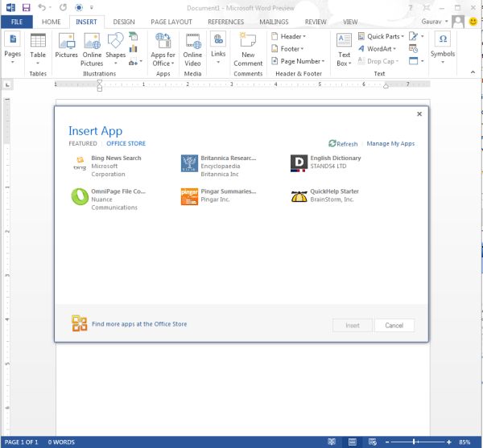The height and width of the screenshot is (448, 483).
Task: Click the Date & Time icon
Action: pyautogui.click(x=413, y=48)
